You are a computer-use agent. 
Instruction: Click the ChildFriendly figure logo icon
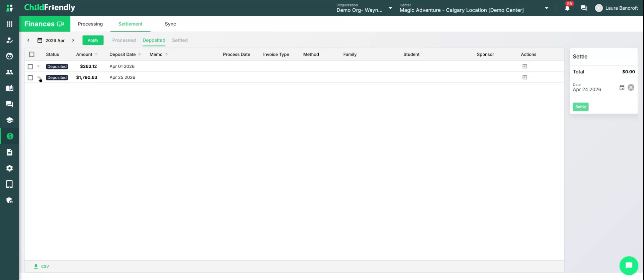pyautogui.click(x=9, y=8)
